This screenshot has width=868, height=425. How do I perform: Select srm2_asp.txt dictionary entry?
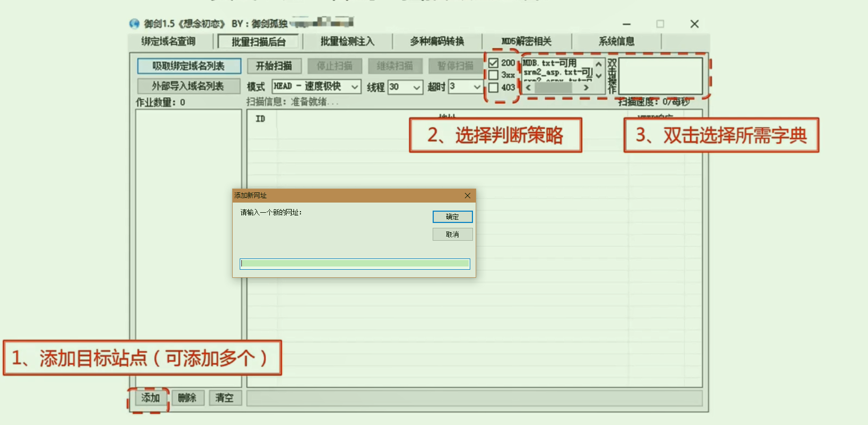[x=557, y=71]
